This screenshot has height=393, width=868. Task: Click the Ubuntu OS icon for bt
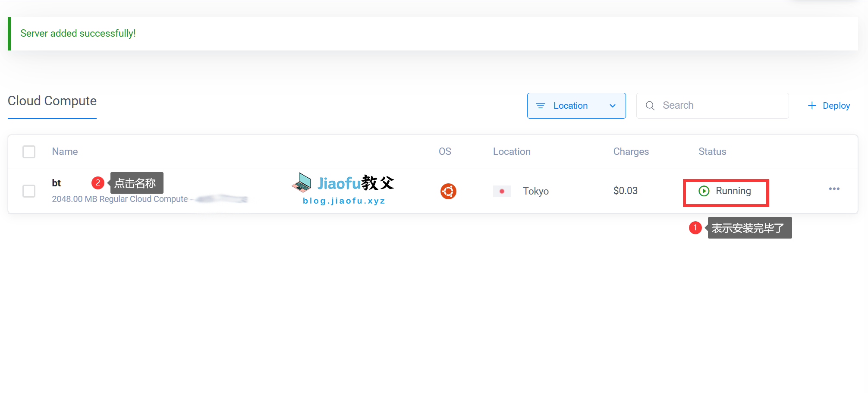pyautogui.click(x=448, y=191)
